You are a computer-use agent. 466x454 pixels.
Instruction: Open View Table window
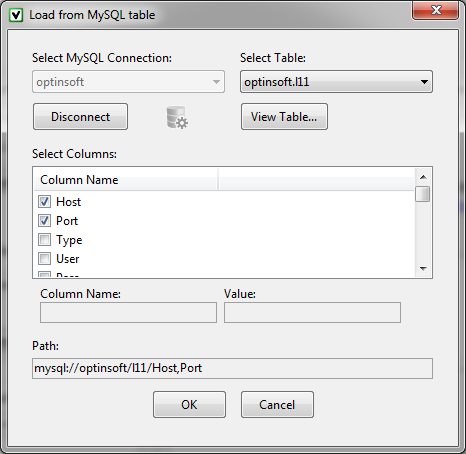(x=284, y=117)
